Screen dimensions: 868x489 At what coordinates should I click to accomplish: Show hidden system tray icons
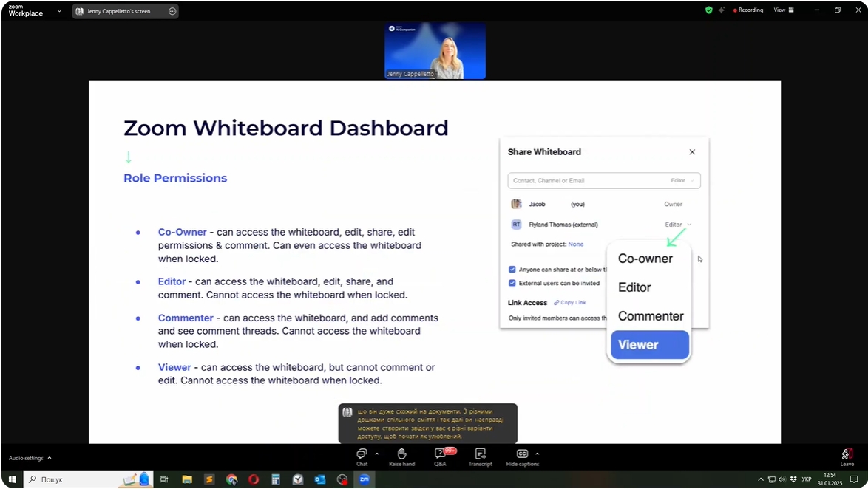click(x=761, y=479)
